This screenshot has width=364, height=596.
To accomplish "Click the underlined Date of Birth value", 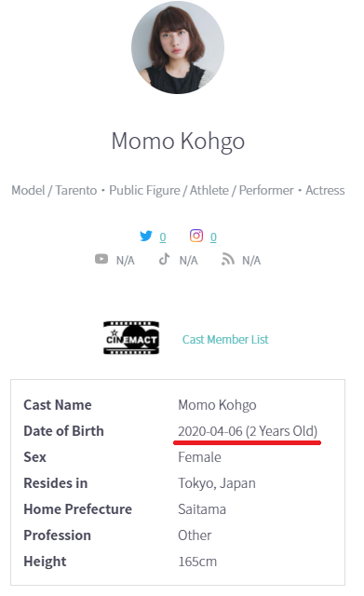I will coord(248,431).
